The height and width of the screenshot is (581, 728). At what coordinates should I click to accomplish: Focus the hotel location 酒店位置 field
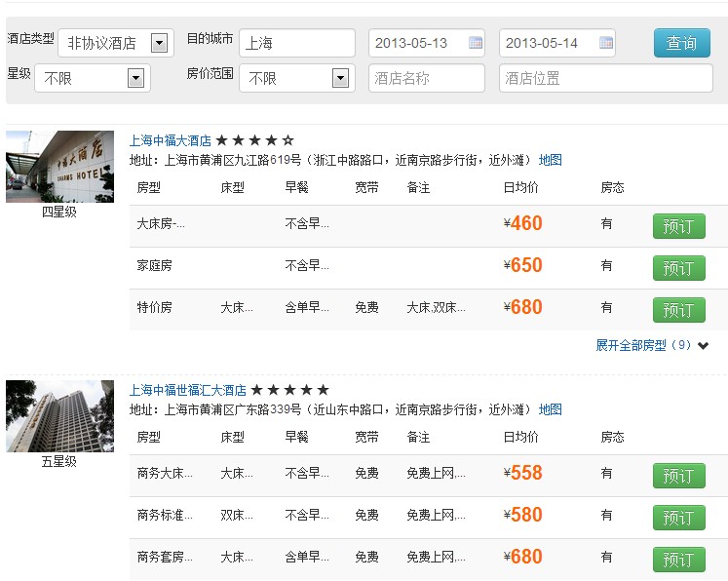[605, 78]
